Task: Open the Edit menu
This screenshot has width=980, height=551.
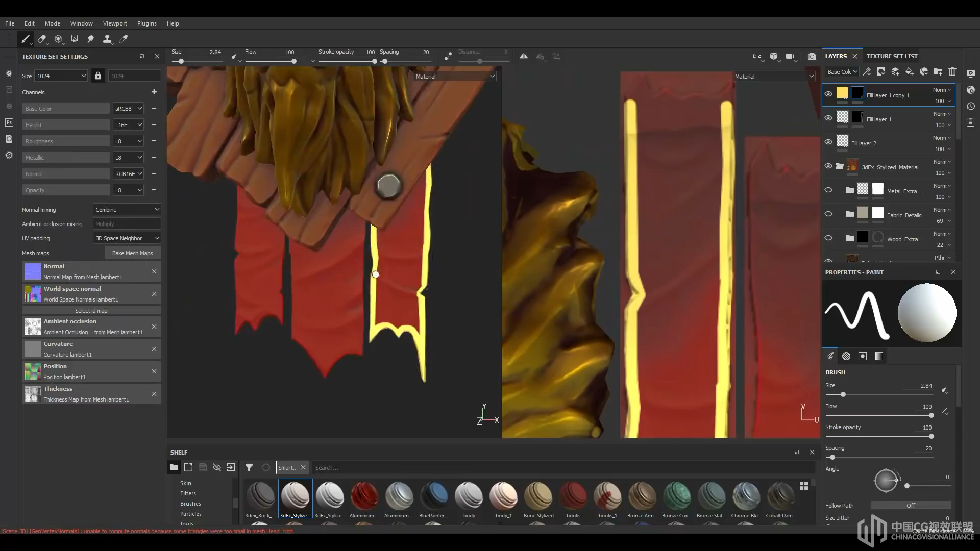Action: pos(30,23)
